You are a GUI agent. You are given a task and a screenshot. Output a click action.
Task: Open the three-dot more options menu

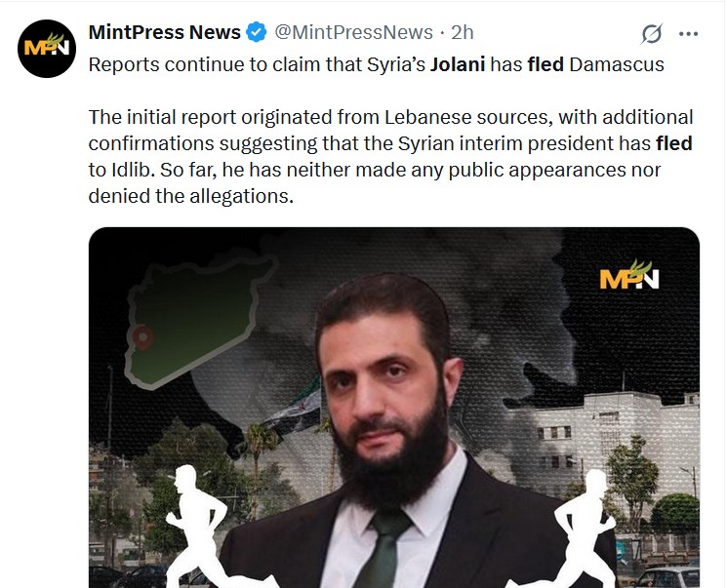(x=689, y=33)
